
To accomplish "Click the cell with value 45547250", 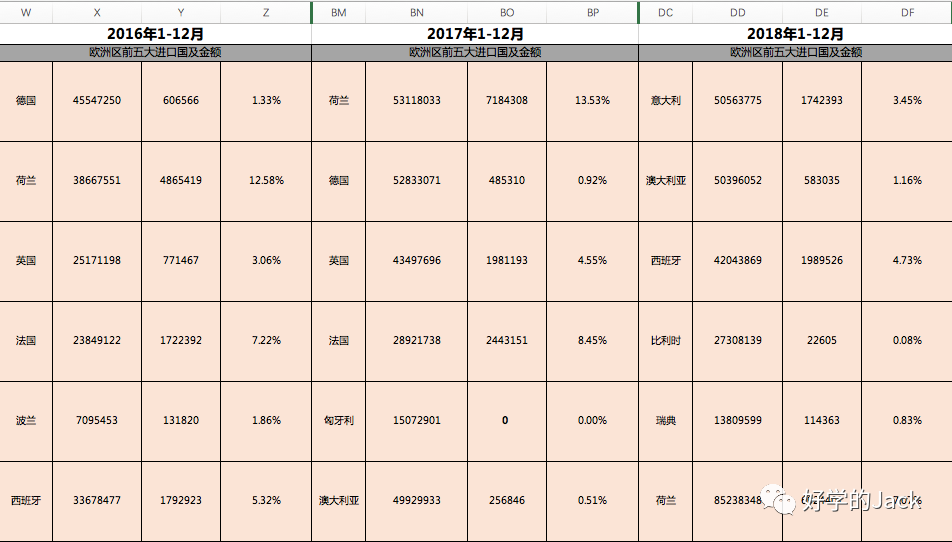I will (97, 101).
